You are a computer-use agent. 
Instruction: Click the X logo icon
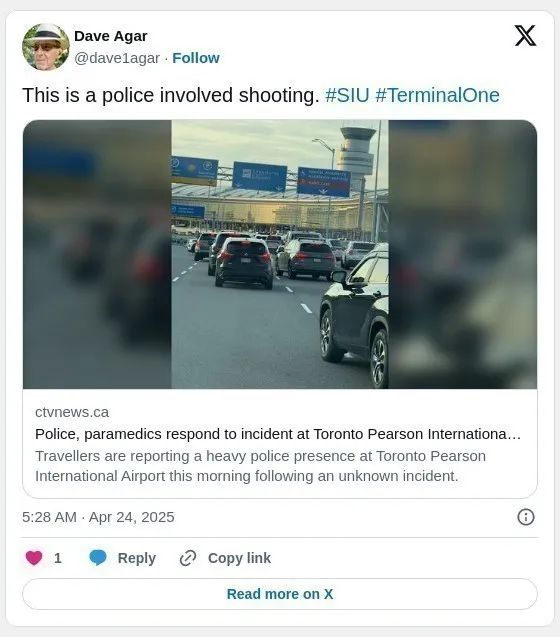(x=525, y=36)
